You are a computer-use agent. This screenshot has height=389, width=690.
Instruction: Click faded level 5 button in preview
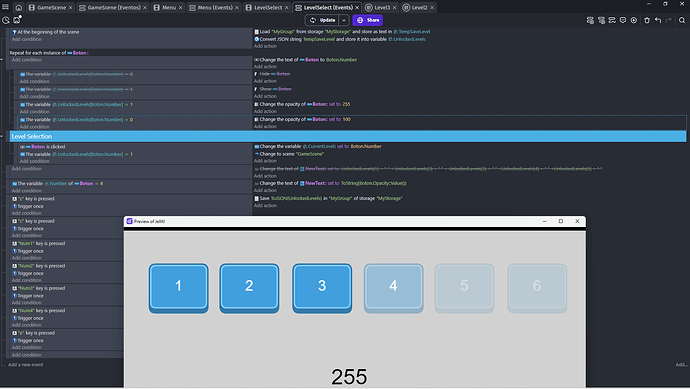pos(464,288)
